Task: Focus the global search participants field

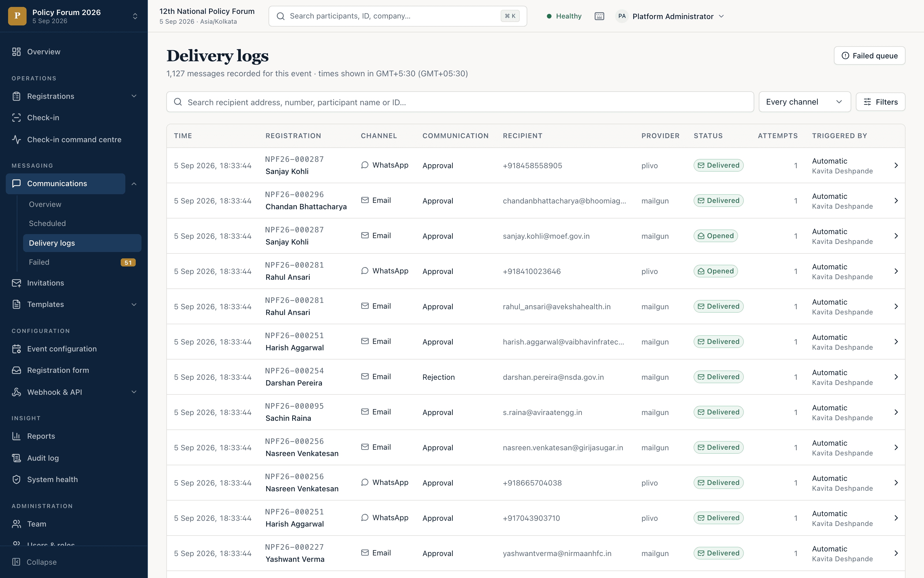Action: click(398, 16)
